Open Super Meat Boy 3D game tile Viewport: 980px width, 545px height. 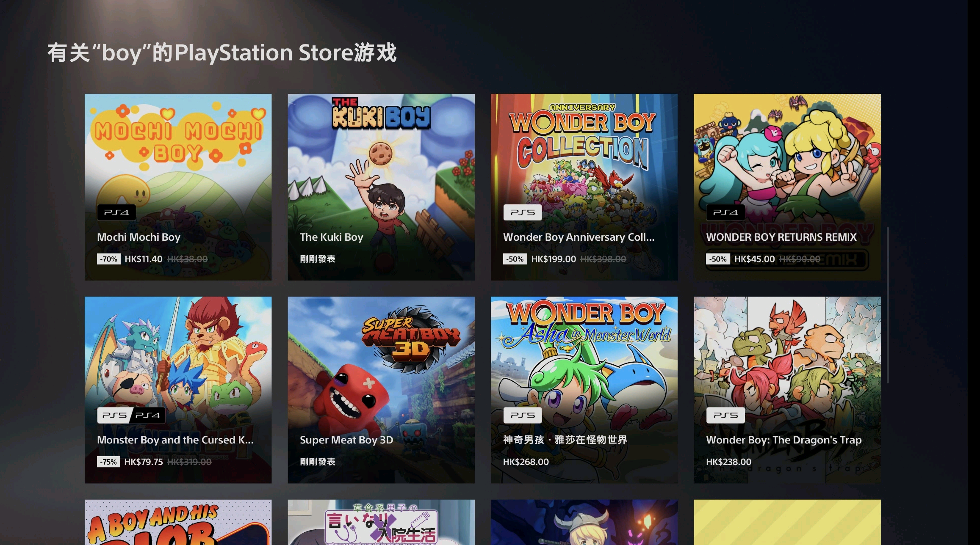click(x=381, y=390)
